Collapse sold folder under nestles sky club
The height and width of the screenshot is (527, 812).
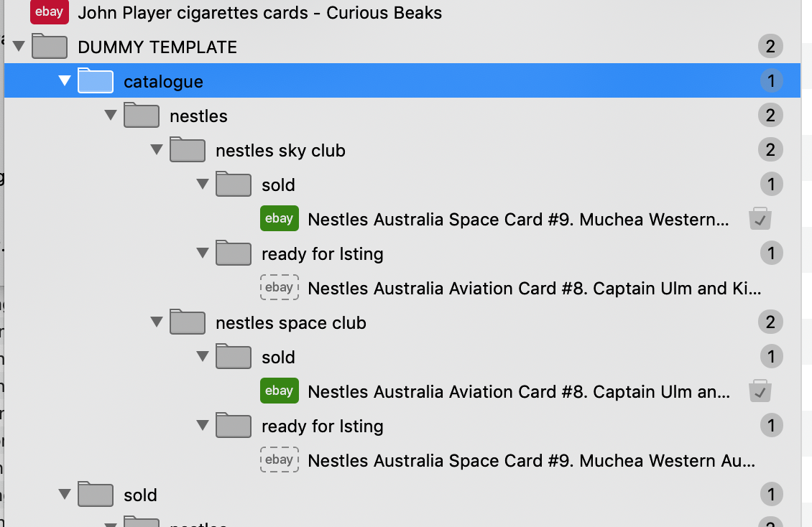(203, 184)
